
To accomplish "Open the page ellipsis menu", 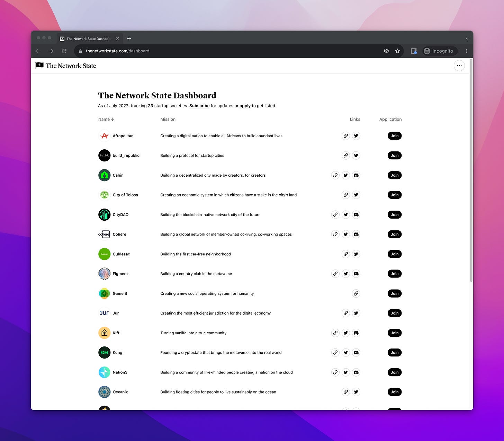I will point(459,65).
